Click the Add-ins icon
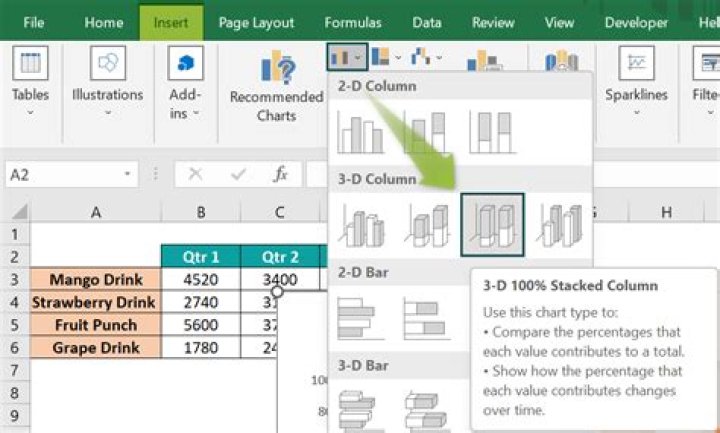The width and height of the screenshot is (720, 433). point(185,63)
